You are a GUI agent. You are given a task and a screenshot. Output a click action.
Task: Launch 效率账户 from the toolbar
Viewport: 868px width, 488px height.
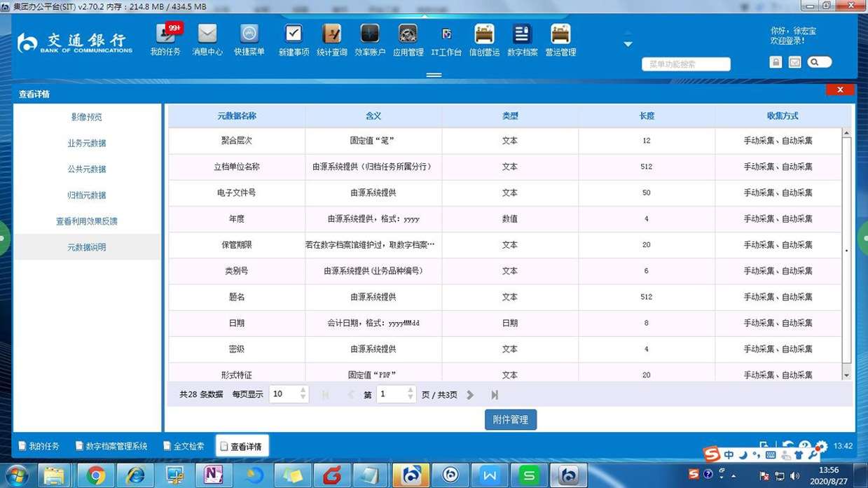point(369,40)
